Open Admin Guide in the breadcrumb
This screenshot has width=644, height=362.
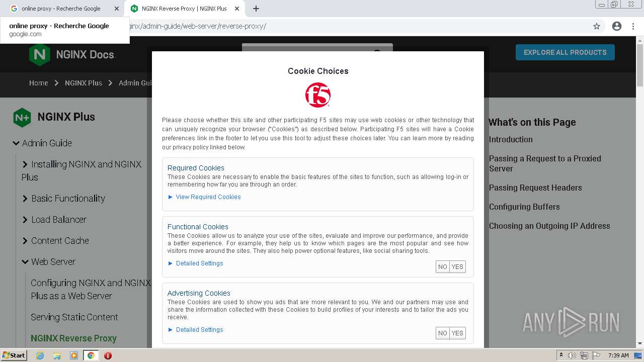(135, 83)
